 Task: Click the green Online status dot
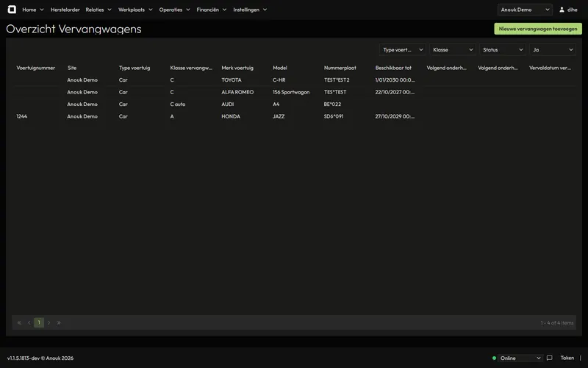click(494, 358)
